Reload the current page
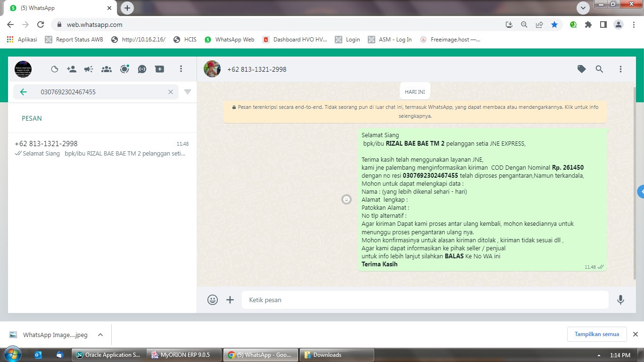Screen dimensions: 644x362 [41, 25]
